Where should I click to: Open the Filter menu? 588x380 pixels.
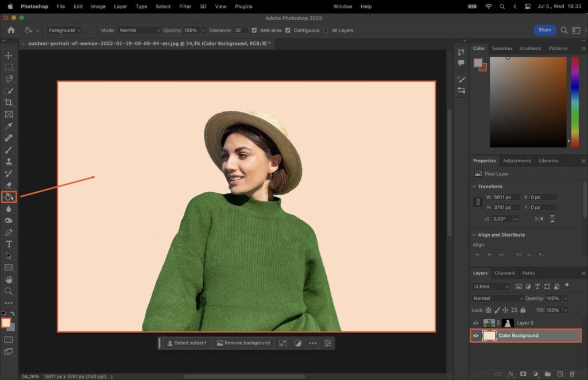click(x=184, y=6)
